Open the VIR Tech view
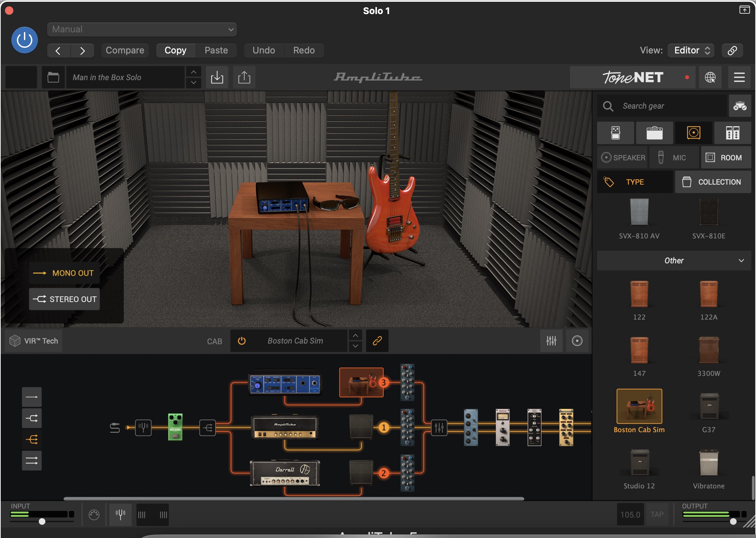 pos(34,341)
